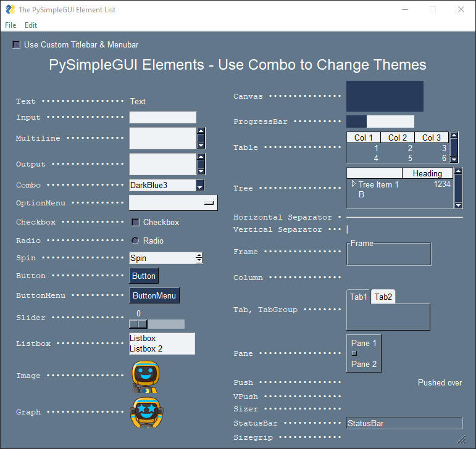476x449 pixels.
Task: Open the OptionMenu dropdown
Action: (x=173, y=203)
